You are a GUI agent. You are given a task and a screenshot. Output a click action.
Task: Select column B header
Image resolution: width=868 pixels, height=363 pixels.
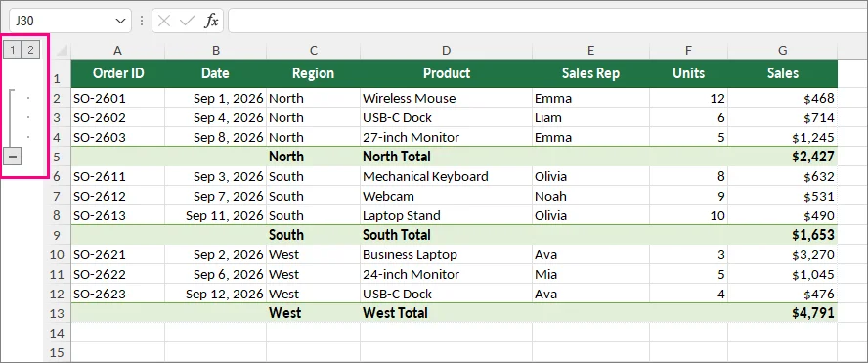click(215, 51)
